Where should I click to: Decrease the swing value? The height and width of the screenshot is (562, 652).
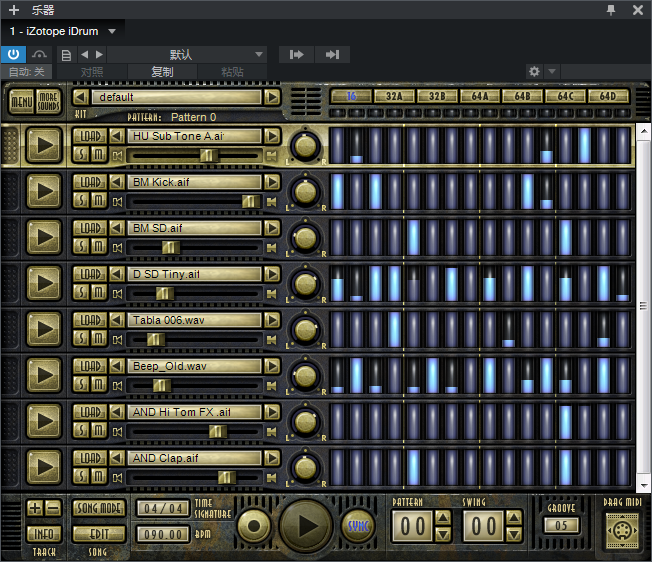514,534
